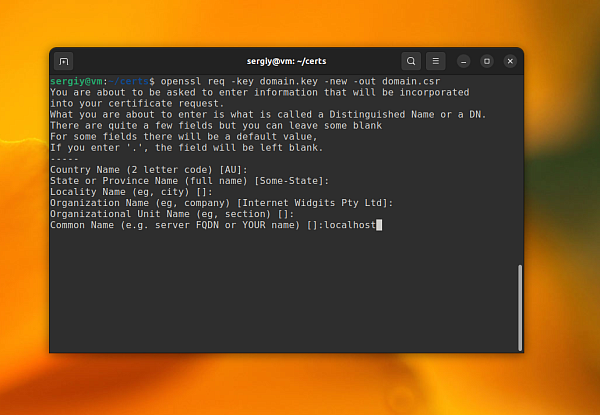The height and width of the screenshot is (415, 600).
Task: Minimize the terminal window
Action: coord(463,61)
